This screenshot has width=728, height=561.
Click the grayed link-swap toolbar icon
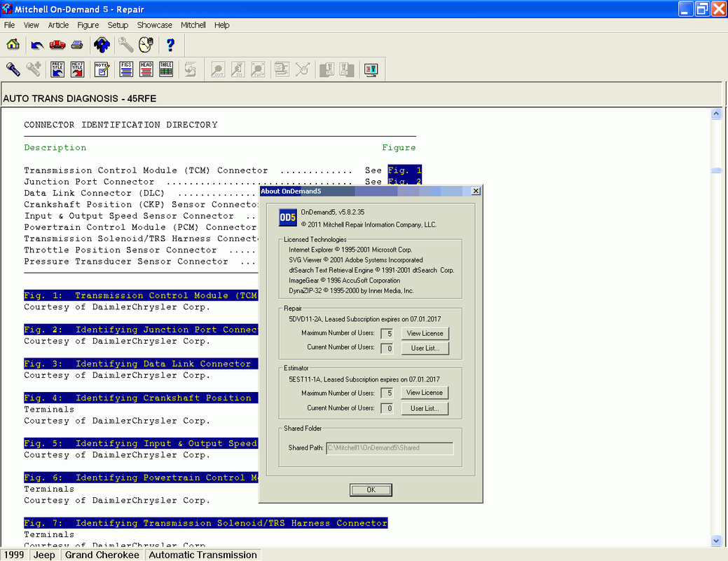(191, 69)
